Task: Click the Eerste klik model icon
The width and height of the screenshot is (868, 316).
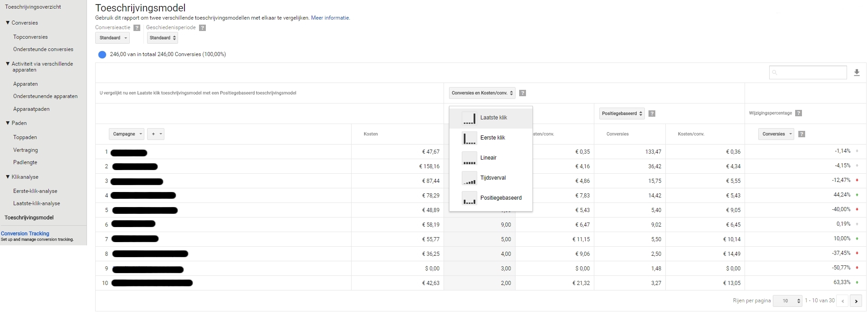Action: pyautogui.click(x=469, y=138)
